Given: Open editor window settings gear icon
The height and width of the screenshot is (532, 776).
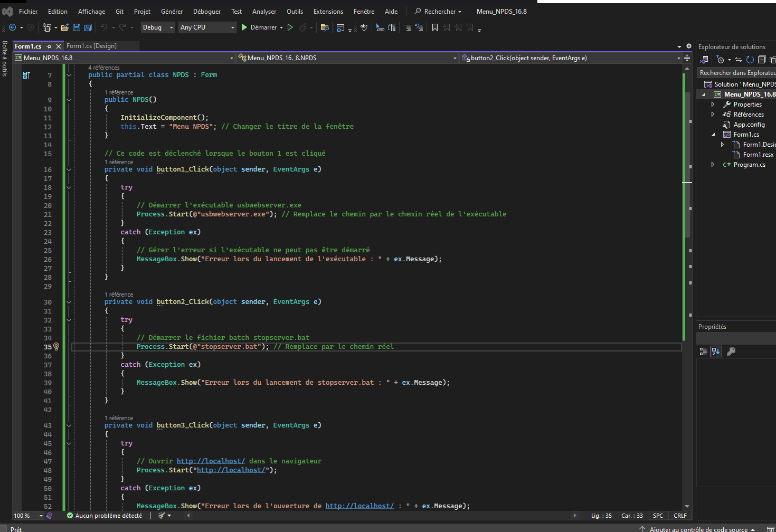Looking at the screenshot, I should point(688,46).
